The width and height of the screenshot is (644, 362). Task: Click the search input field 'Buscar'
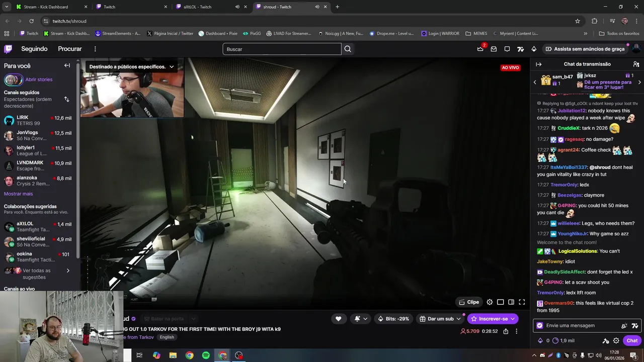pyautogui.click(x=282, y=49)
